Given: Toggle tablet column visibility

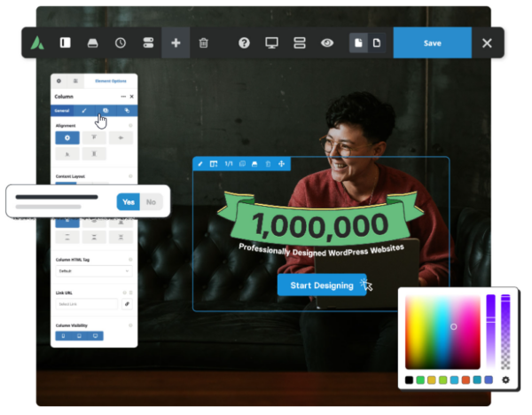Looking at the screenshot, I should [x=79, y=336].
